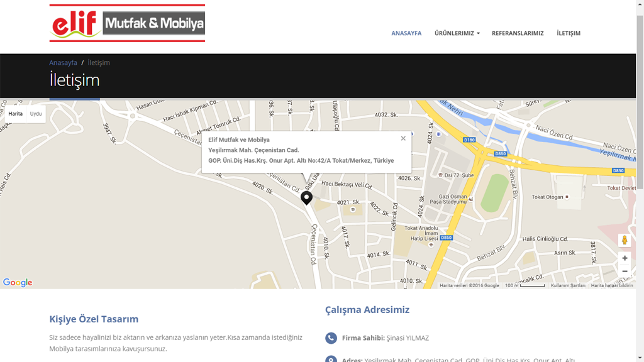Switch map to Uydu satellite view
Viewport: 644px width, 362px height.
[36, 114]
